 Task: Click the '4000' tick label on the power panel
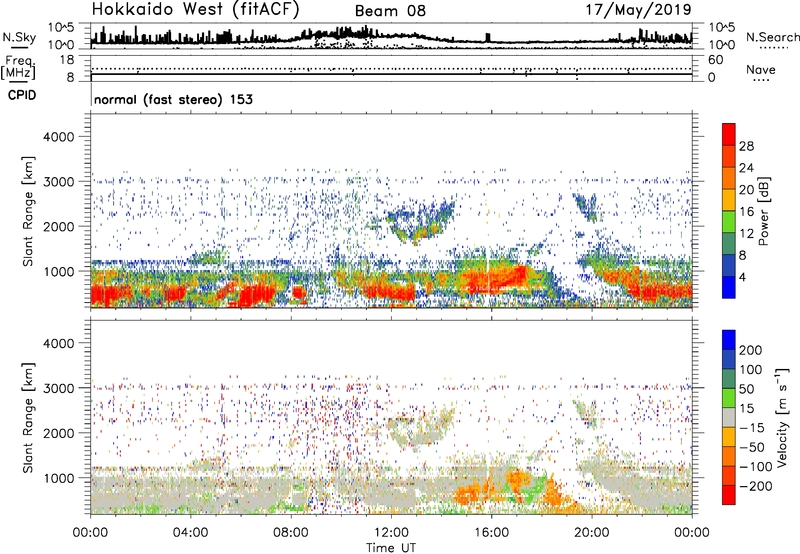pos(59,137)
